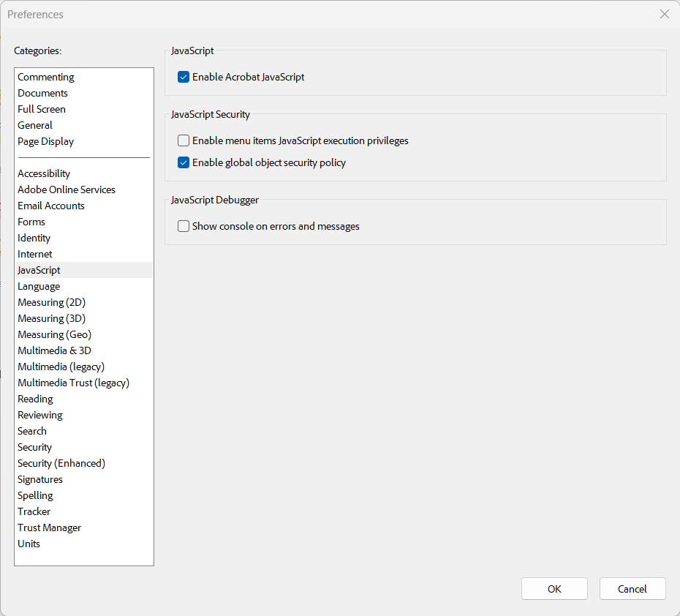Open Accessibility preferences

click(x=44, y=173)
